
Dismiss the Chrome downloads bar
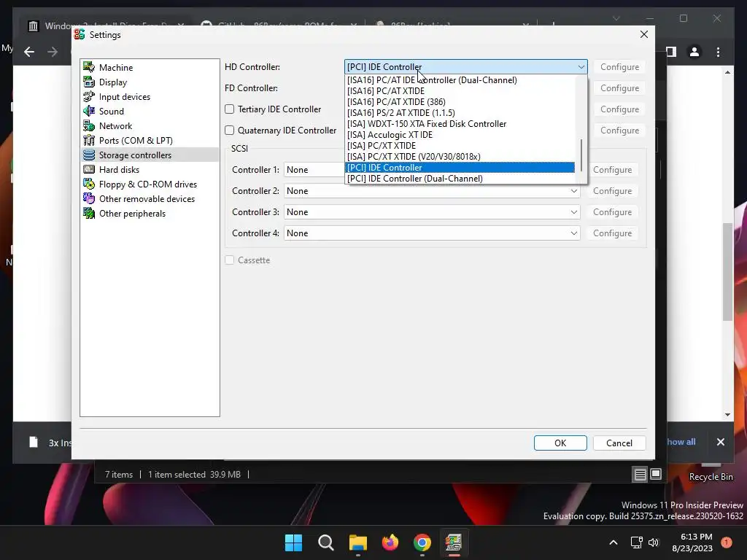pyautogui.click(x=721, y=442)
